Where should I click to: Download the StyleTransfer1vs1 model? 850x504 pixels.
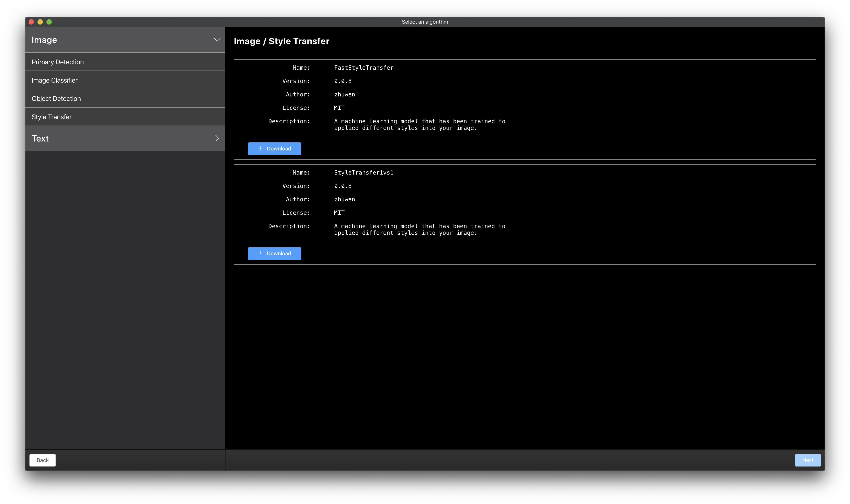coord(274,253)
